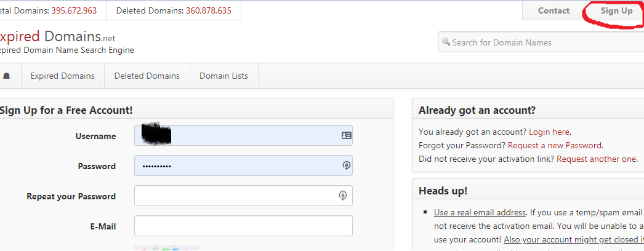644x251 pixels.
Task: Open the Expired Domains menu
Action: (x=62, y=76)
